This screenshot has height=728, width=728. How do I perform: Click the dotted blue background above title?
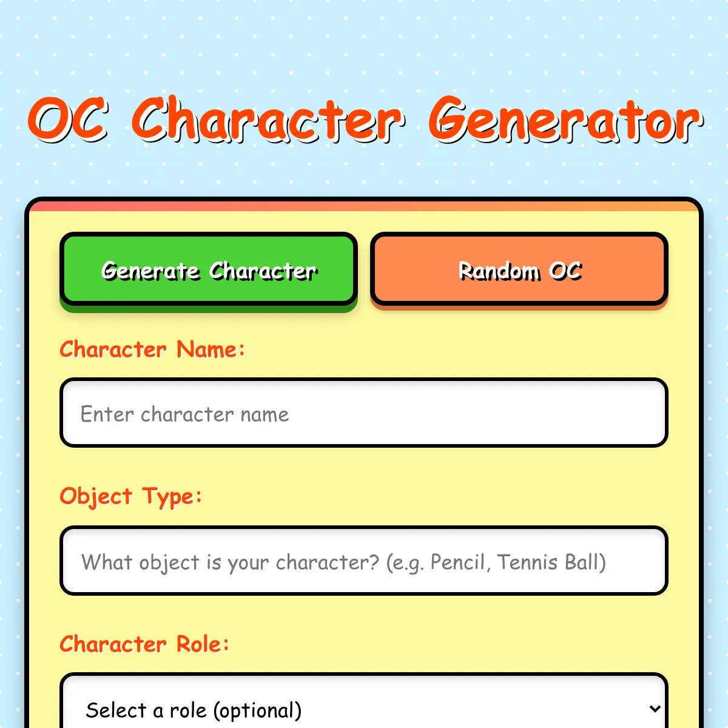(364, 42)
